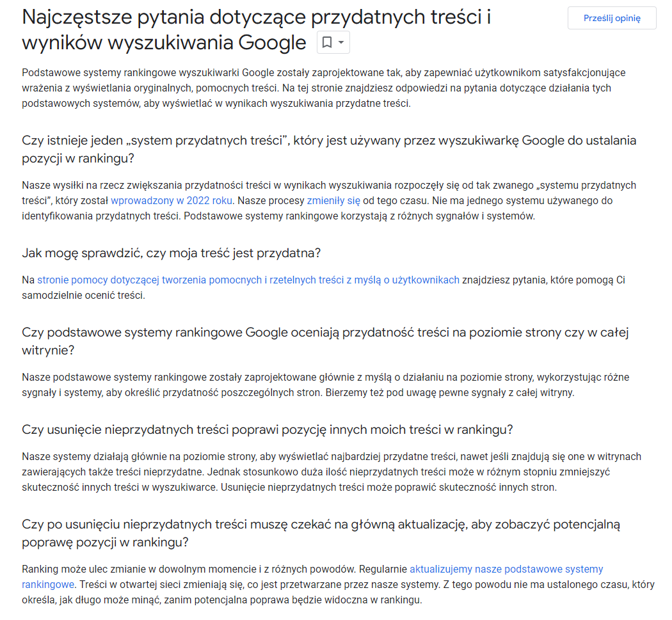Click the sentence starting "Ranking może ulec zmianie"
This screenshot has width=672, height=620.
coord(189,569)
